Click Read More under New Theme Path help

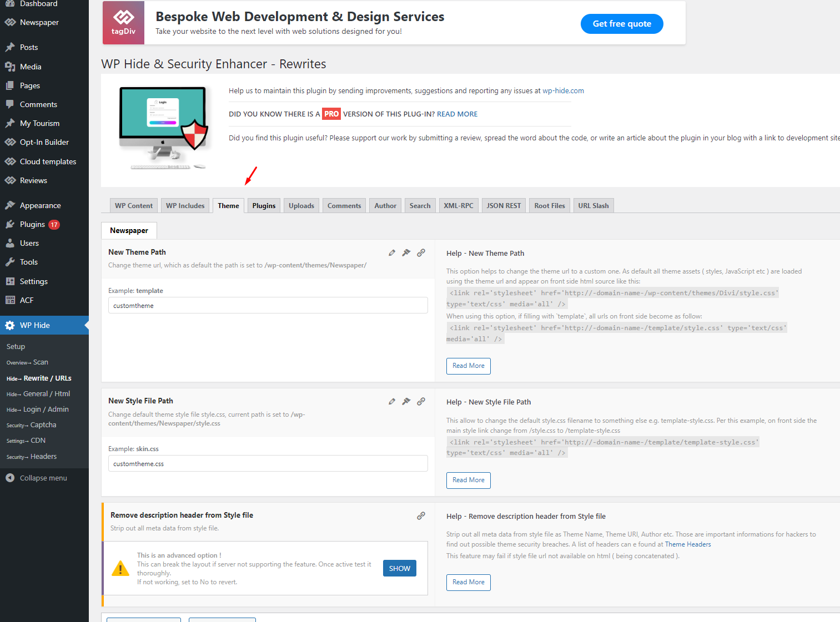point(469,366)
